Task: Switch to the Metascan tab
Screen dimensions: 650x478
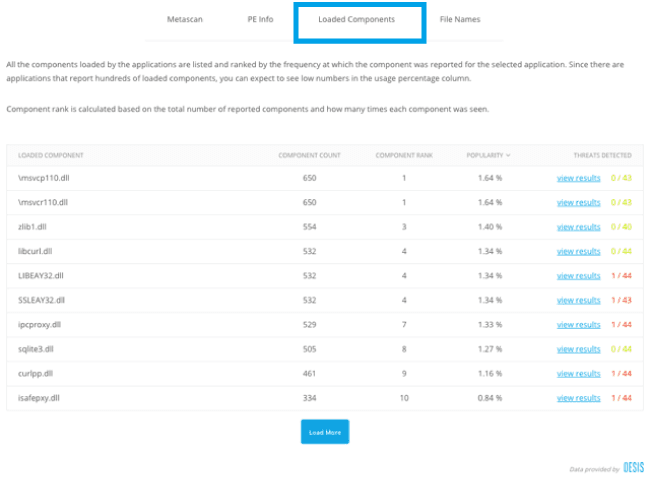Action: click(x=184, y=19)
